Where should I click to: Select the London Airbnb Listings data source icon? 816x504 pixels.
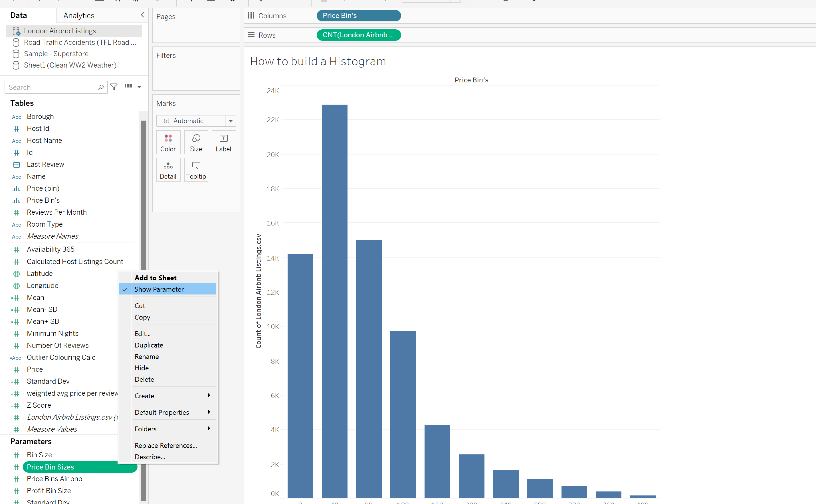[16, 31]
